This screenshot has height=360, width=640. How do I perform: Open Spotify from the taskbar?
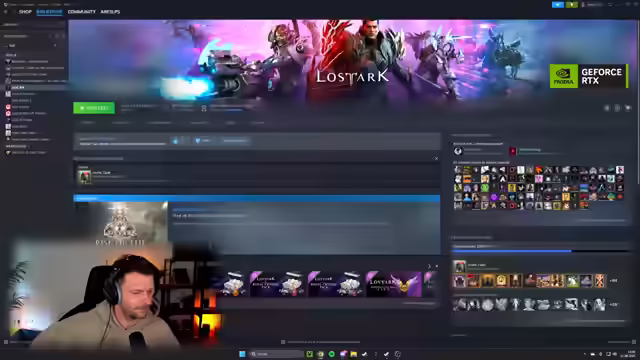331,354
